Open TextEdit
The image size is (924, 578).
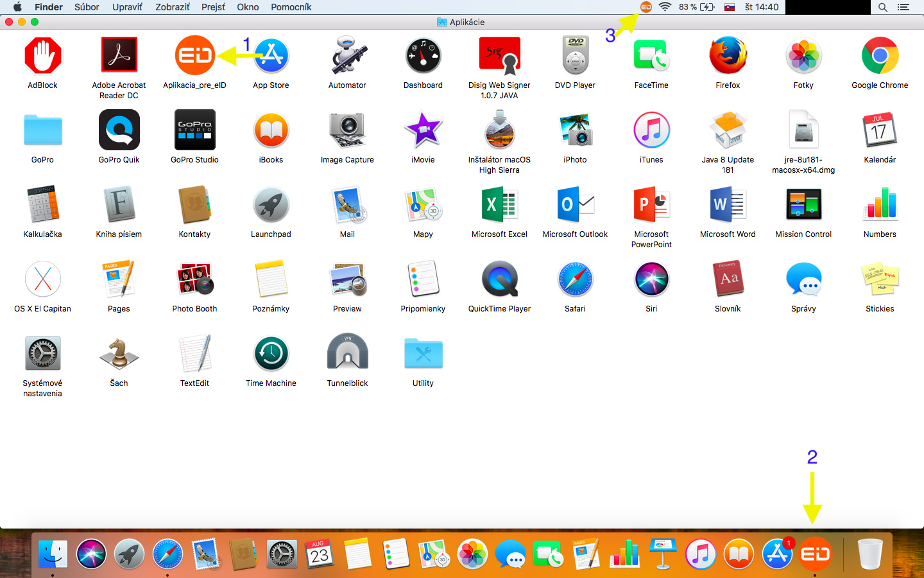tap(194, 354)
